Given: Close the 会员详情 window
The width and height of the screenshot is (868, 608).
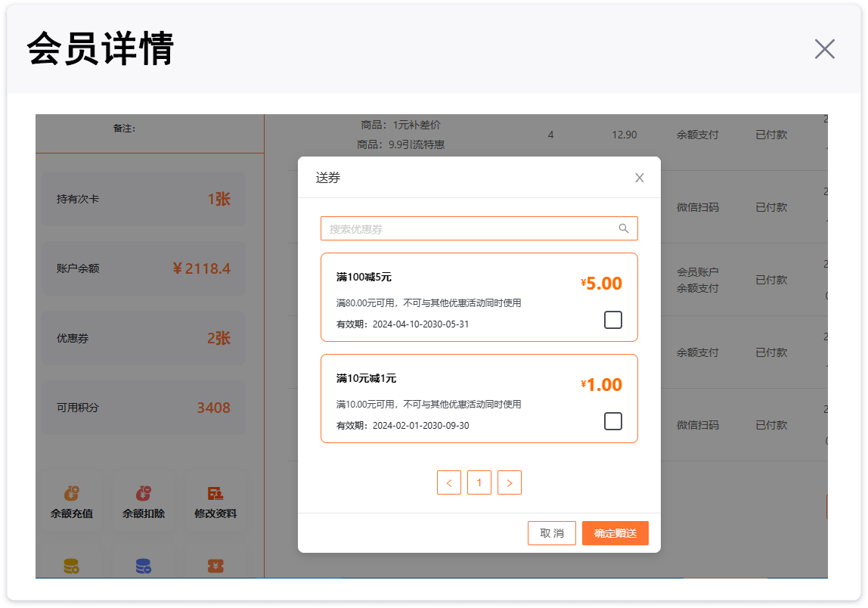Looking at the screenshot, I should pyautogui.click(x=824, y=49).
